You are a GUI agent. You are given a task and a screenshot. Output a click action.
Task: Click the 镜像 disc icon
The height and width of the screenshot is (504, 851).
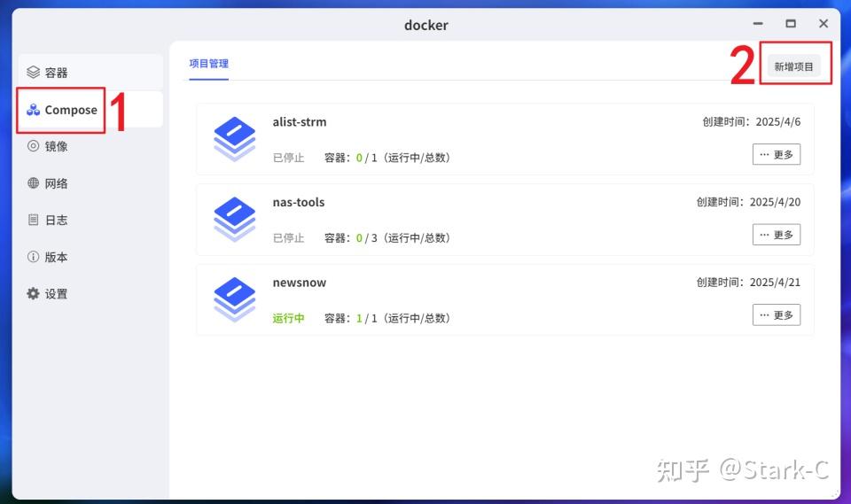tap(33, 146)
